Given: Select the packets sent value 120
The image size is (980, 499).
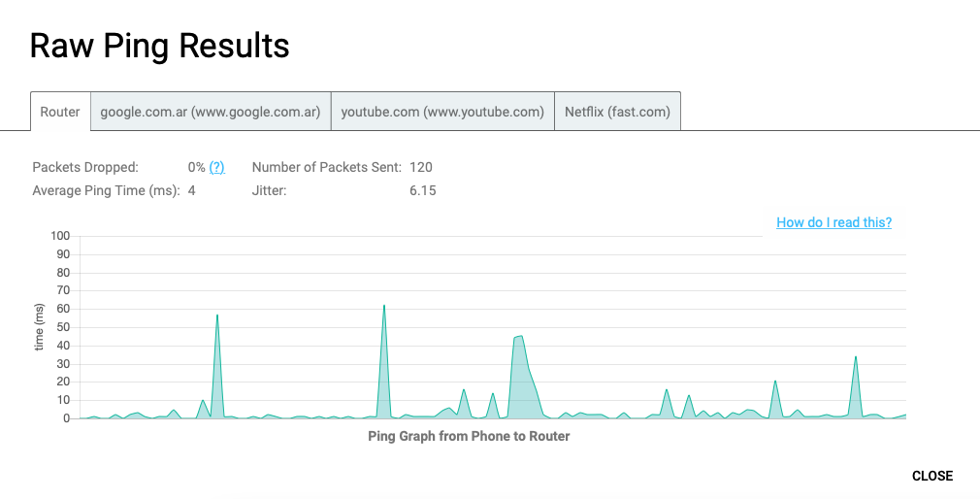Looking at the screenshot, I should [x=421, y=167].
